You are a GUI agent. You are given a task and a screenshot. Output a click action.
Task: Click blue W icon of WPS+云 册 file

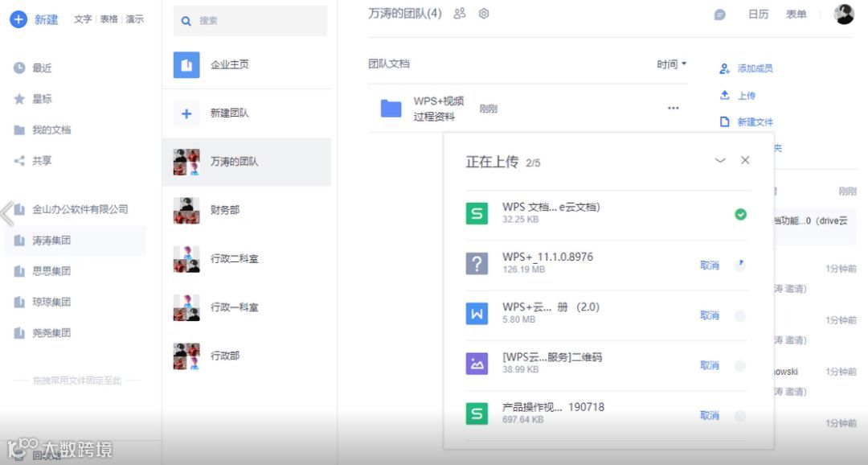tap(477, 314)
